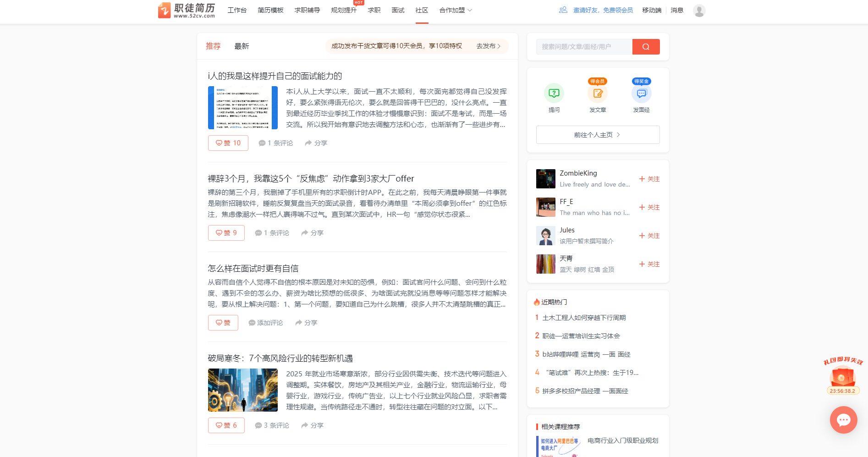This screenshot has width=868, height=457.
Task: Open the 破局寒冬 article thumbnail
Action: [242, 390]
